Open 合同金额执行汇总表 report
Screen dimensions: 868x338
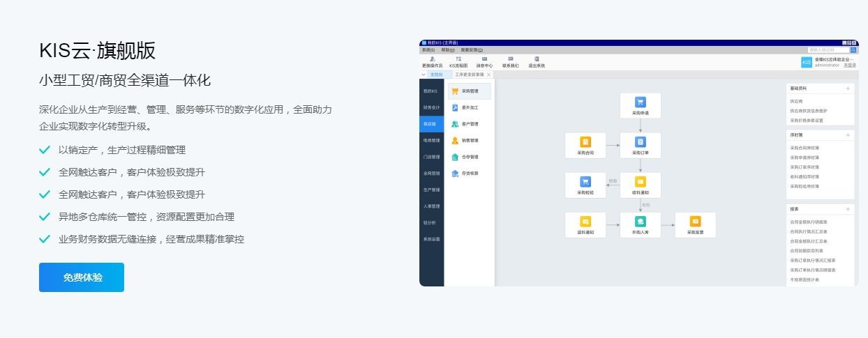coord(809,241)
